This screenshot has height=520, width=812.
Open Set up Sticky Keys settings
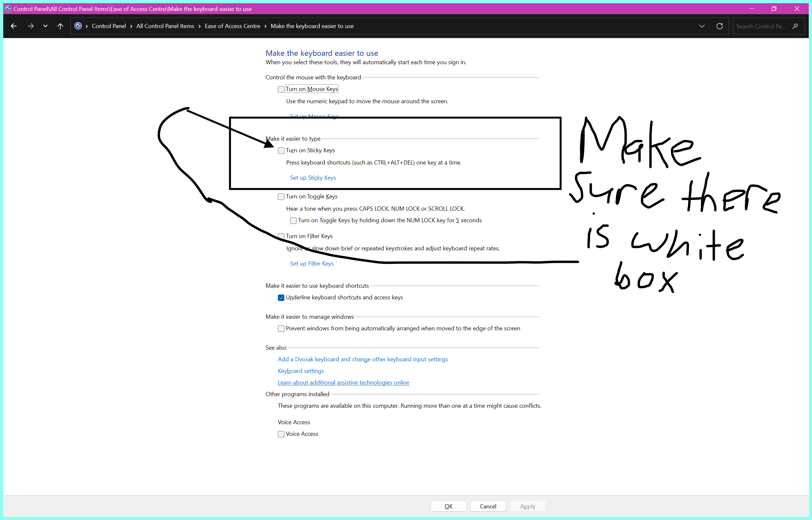click(x=313, y=178)
